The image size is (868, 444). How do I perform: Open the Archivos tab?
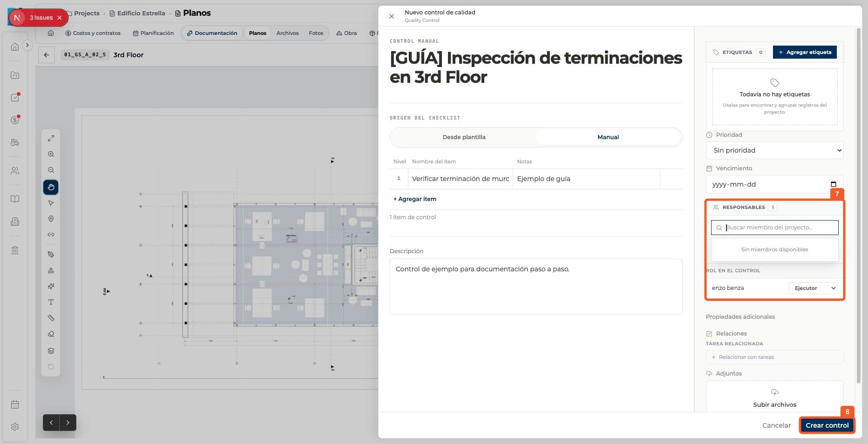click(x=287, y=33)
